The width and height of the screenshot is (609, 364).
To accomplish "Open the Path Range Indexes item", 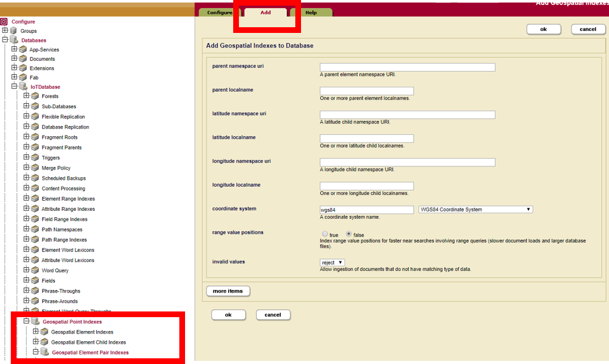I will tap(64, 239).
